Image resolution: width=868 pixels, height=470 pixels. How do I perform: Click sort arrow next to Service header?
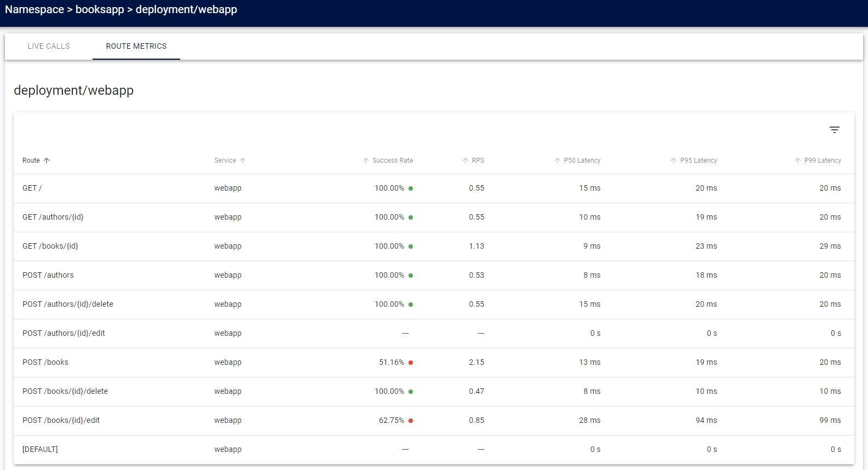coord(243,161)
